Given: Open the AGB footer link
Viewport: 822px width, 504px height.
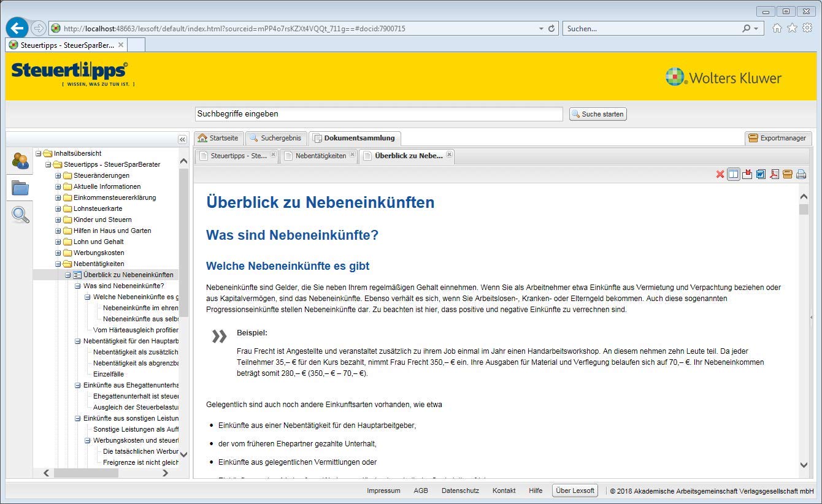Looking at the screenshot, I should click(421, 491).
